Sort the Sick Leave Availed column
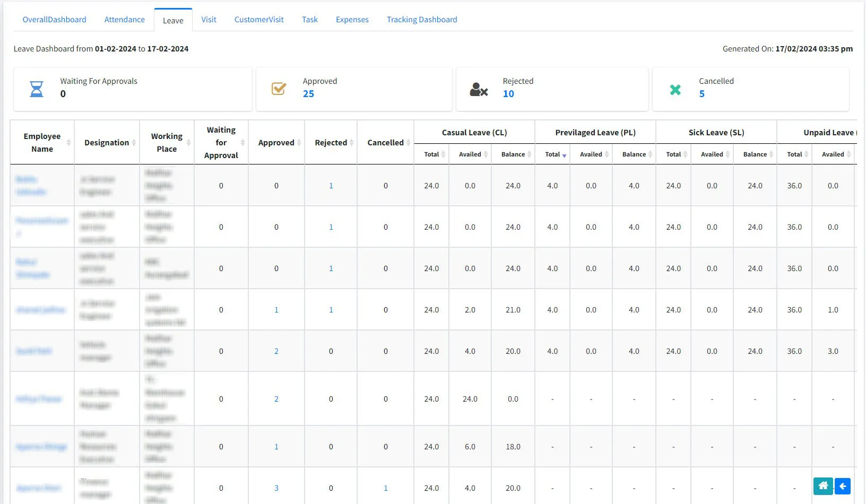Screen dimensions: 866x504 coord(728,154)
